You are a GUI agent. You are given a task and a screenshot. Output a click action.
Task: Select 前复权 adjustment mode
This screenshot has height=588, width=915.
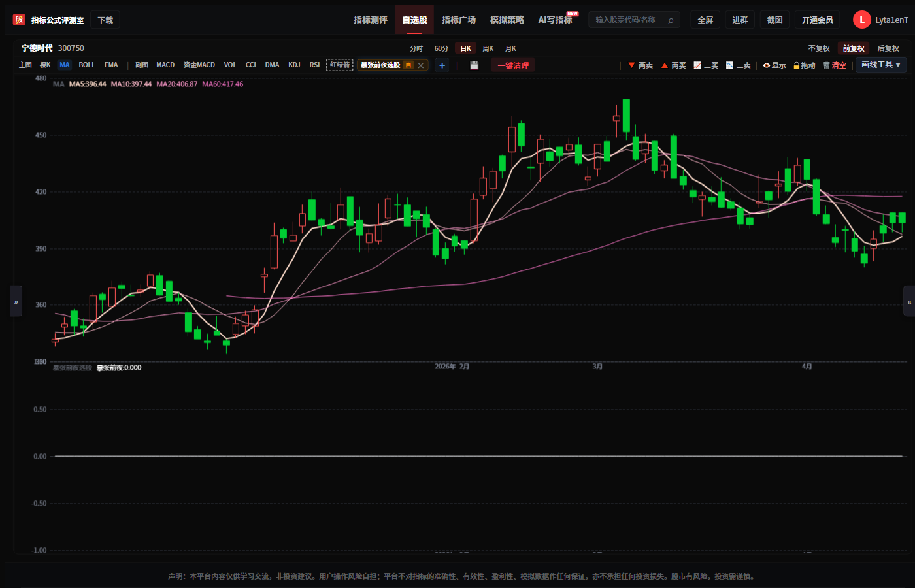point(854,48)
